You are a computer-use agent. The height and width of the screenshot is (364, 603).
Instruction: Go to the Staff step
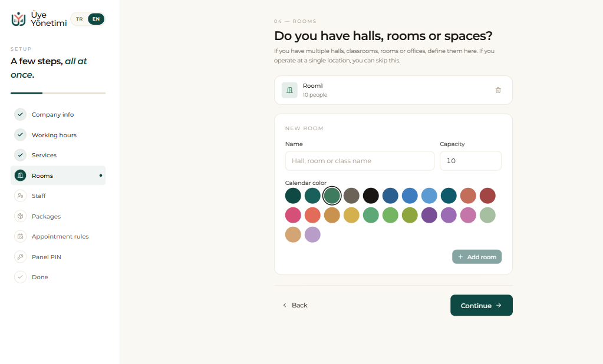coord(58,196)
